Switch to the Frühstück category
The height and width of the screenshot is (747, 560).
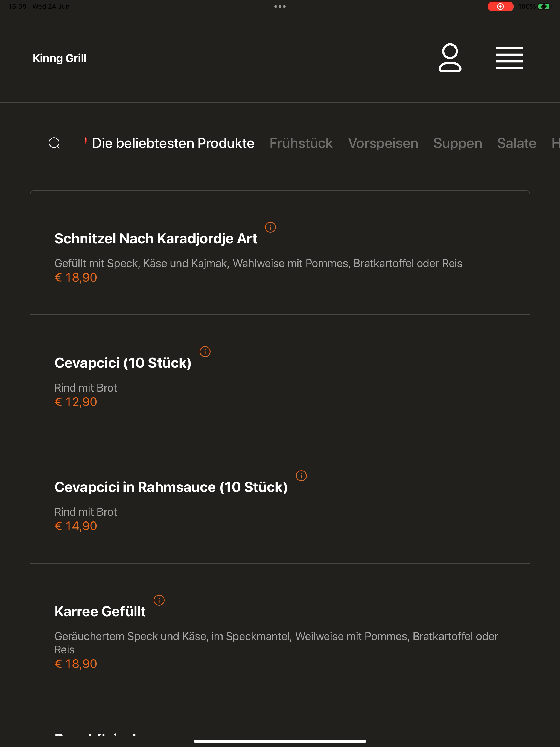[x=301, y=143]
